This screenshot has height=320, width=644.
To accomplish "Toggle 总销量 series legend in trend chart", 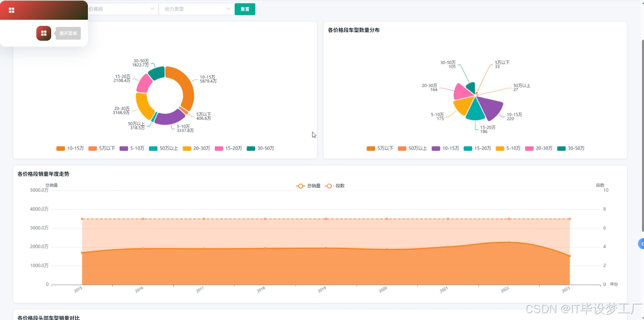I will 308,186.
